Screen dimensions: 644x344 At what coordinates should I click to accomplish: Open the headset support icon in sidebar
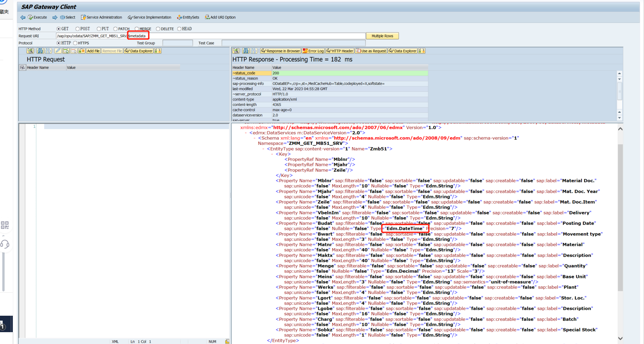[5, 244]
